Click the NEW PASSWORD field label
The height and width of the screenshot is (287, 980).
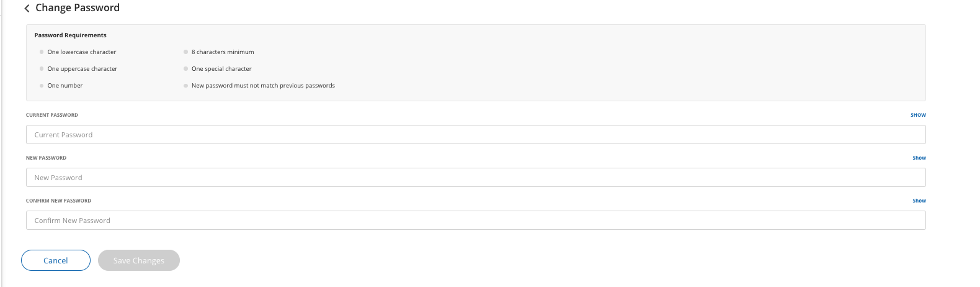click(46, 158)
